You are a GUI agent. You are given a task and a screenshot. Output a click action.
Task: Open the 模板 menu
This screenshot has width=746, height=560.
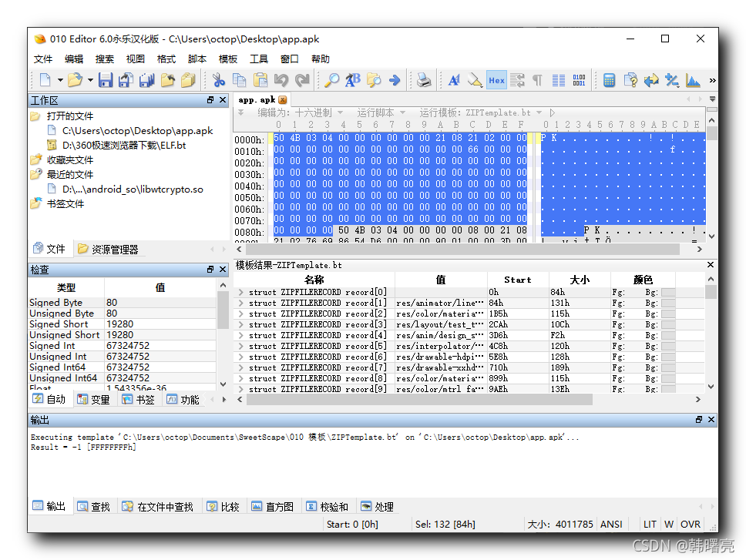[x=228, y=59]
